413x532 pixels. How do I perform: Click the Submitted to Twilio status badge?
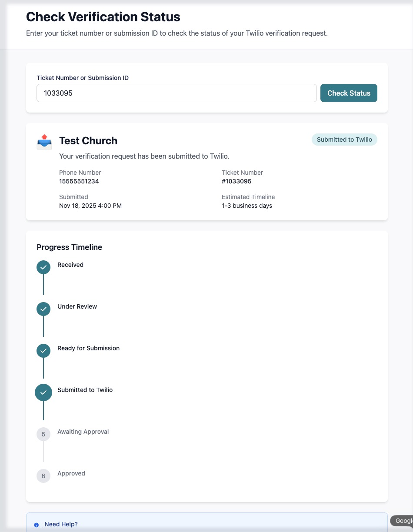click(344, 140)
